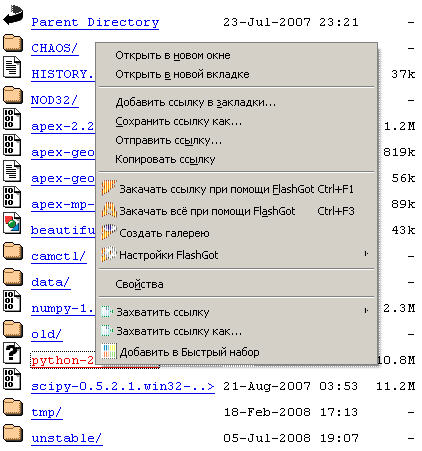Expand the Настройки FlashGot submenu arrow
The width and height of the screenshot is (422, 451).
(366, 254)
